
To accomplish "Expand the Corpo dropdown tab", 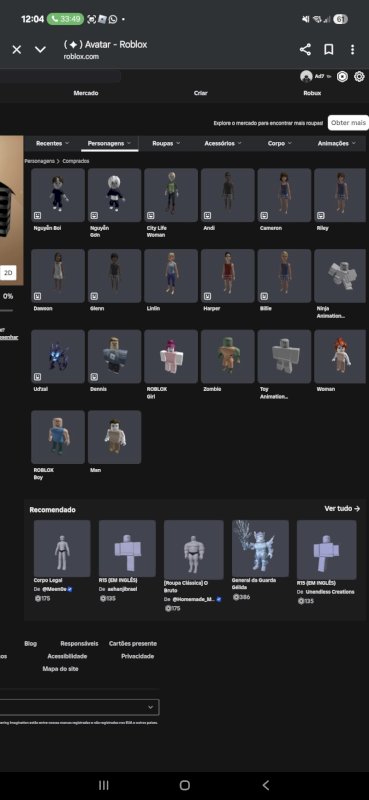I will point(280,143).
